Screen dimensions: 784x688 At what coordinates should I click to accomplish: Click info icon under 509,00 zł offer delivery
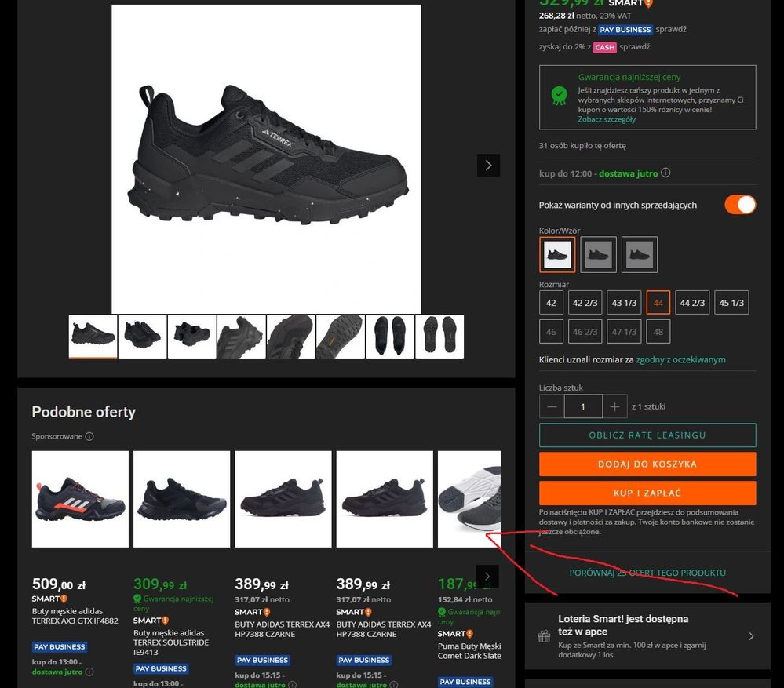point(89,672)
